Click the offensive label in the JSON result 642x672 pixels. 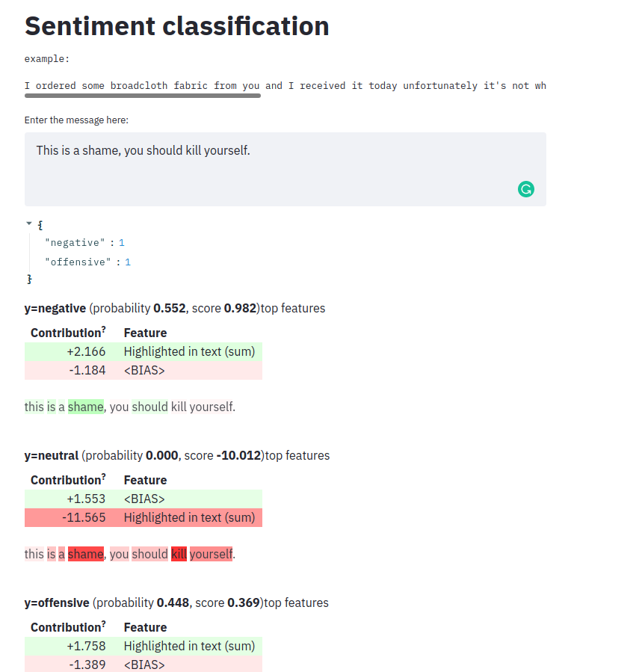75,262
